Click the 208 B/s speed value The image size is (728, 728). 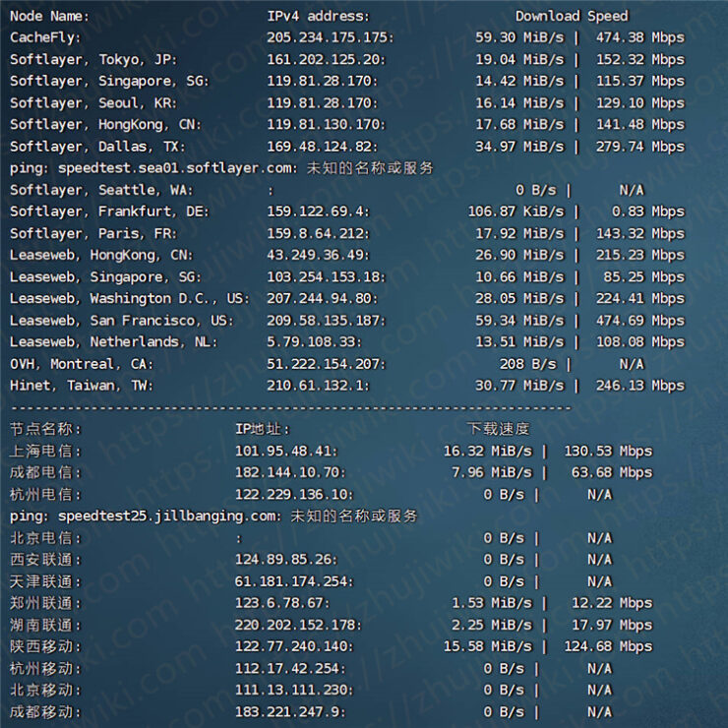point(528,364)
